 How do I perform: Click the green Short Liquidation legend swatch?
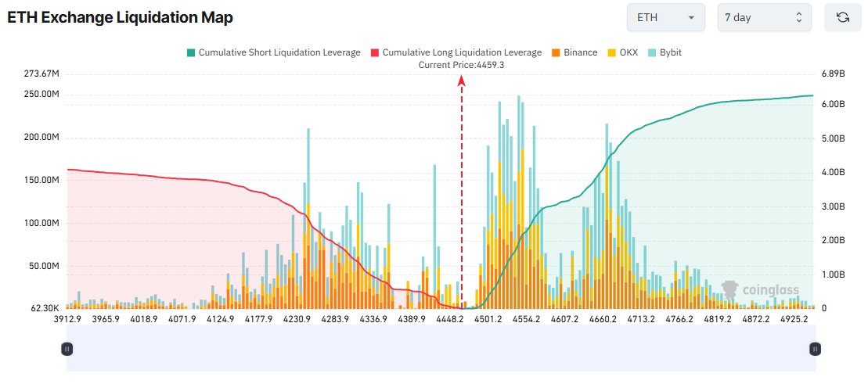[190, 52]
